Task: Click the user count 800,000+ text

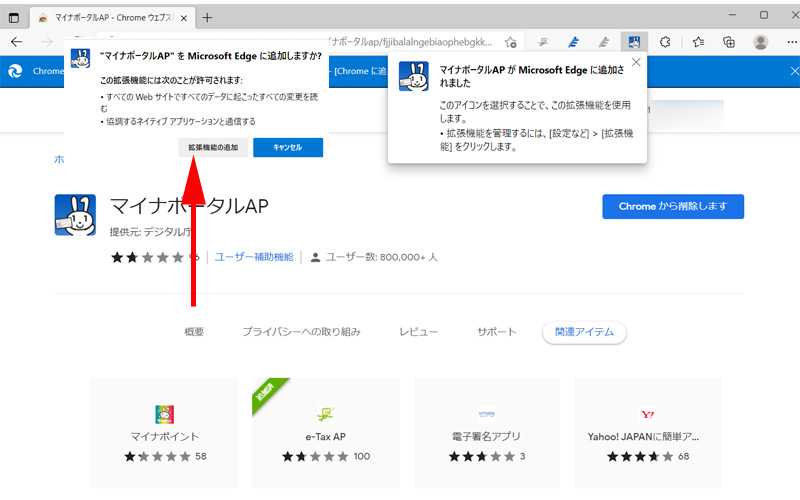Action: (382, 257)
